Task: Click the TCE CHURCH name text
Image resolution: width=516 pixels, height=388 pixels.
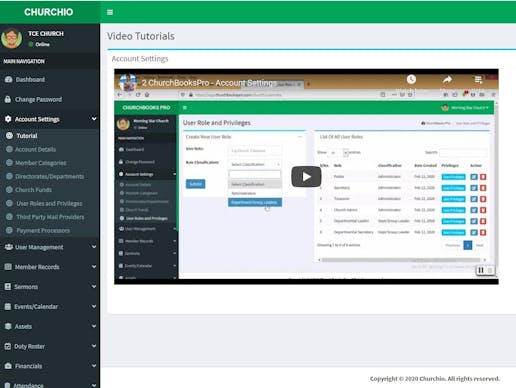Action: (x=46, y=34)
